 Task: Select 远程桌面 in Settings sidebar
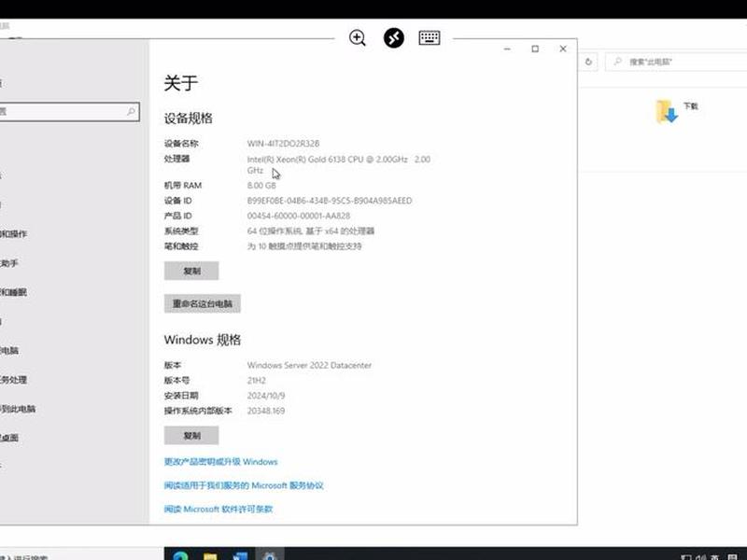coord(9,438)
